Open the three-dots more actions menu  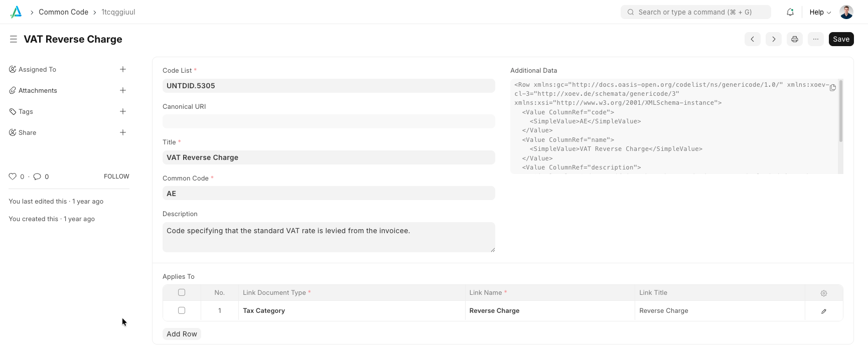pyautogui.click(x=815, y=39)
